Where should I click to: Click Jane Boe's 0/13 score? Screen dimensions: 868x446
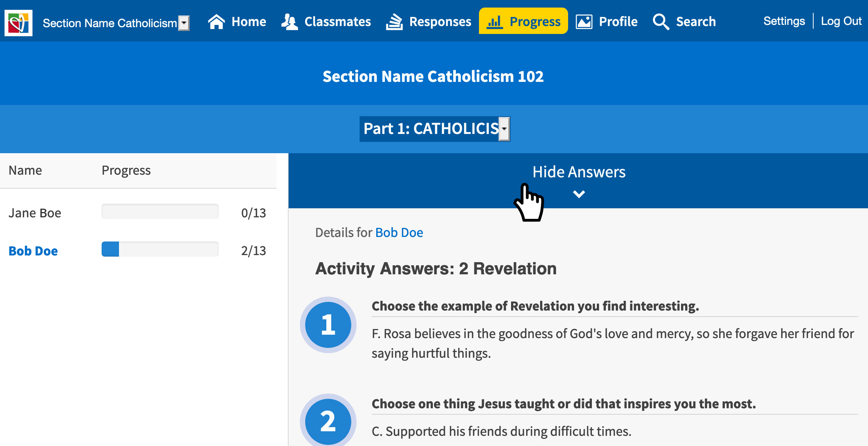coord(253,213)
